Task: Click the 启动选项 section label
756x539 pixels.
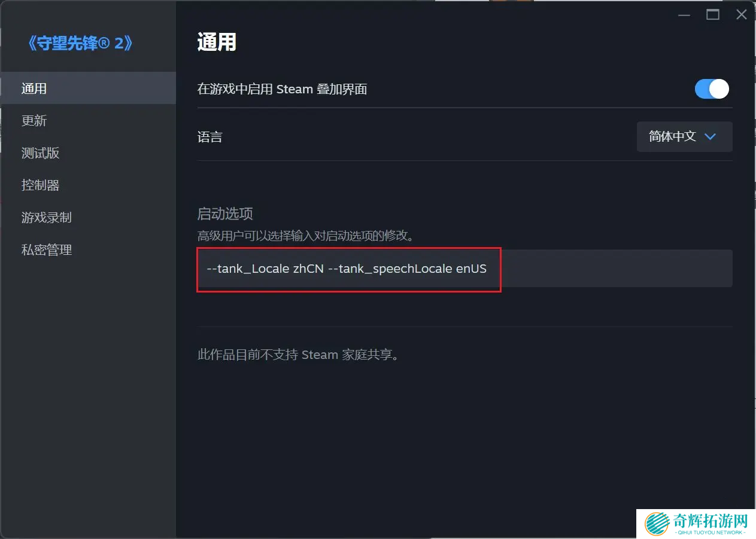Action: (225, 214)
